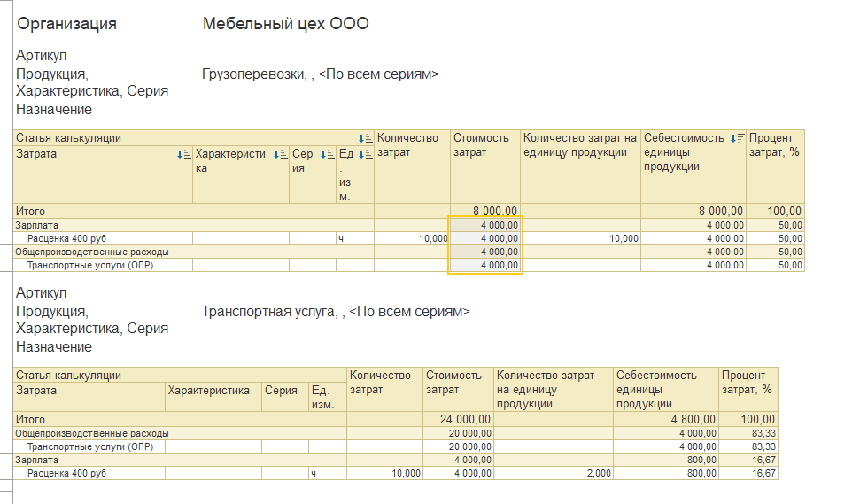This screenshot has width=860, height=504.
Task: Click 'Расценка 400 руб' row in Грузоперевозки table
Action: pyautogui.click(x=67, y=238)
